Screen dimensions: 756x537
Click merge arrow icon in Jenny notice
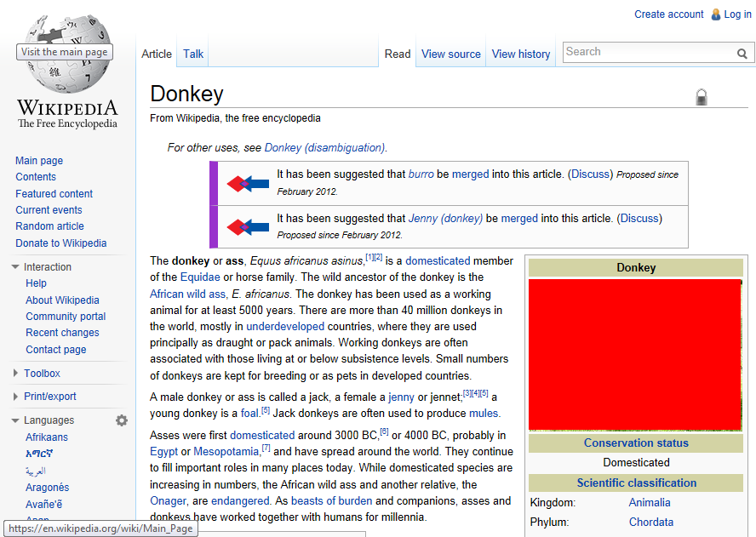coord(248,226)
